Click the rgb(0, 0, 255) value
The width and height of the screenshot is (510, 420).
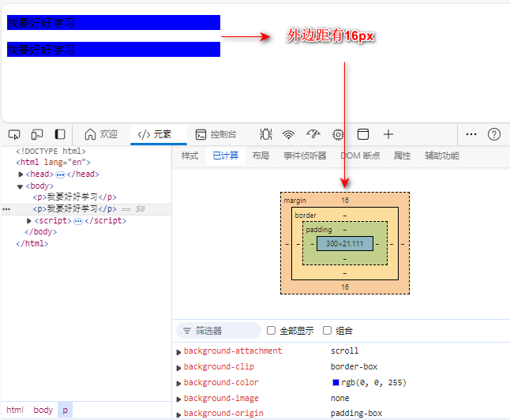tap(373, 383)
